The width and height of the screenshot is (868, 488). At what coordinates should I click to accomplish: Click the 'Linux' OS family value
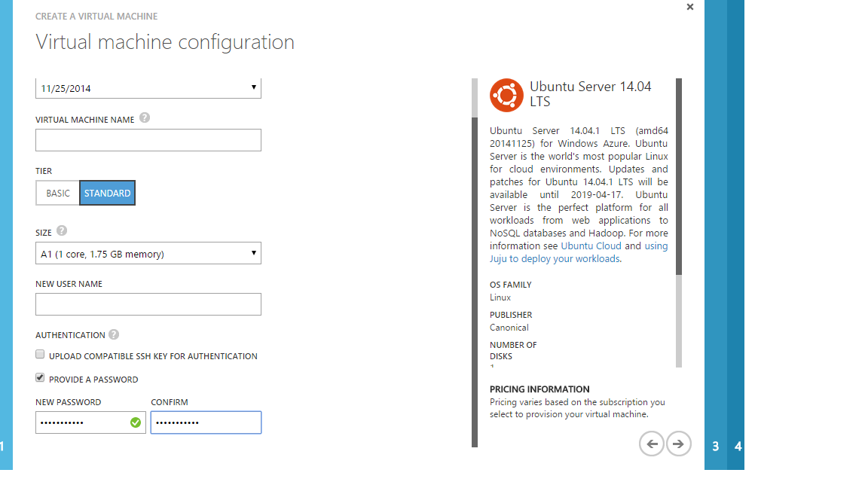(500, 297)
